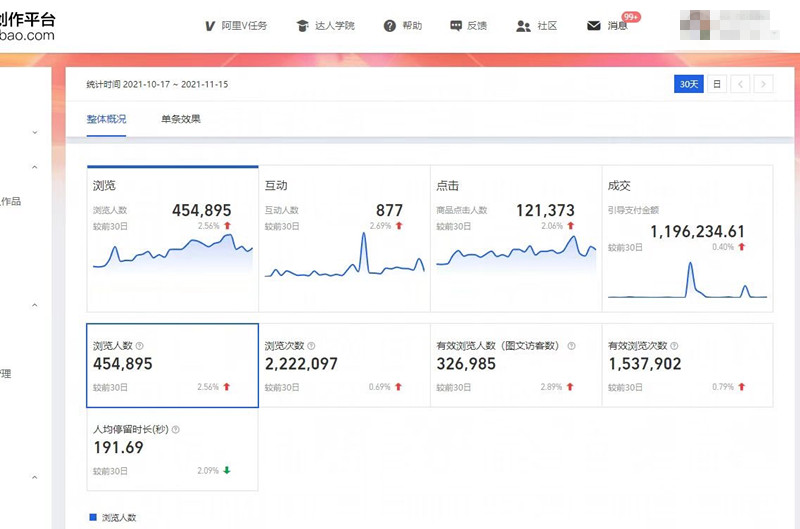
Task: Expand the sidebar section above 作品
Action: (35, 167)
